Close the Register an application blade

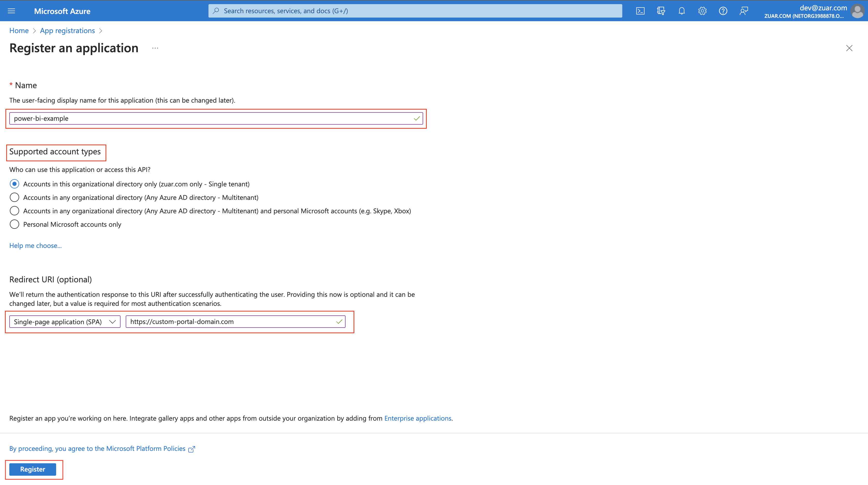click(849, 48)
